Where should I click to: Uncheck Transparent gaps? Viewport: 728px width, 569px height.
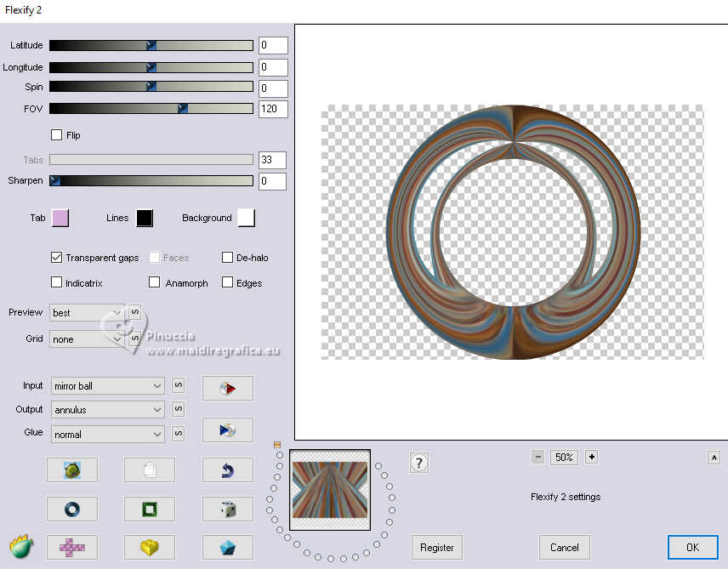(56, 257)
